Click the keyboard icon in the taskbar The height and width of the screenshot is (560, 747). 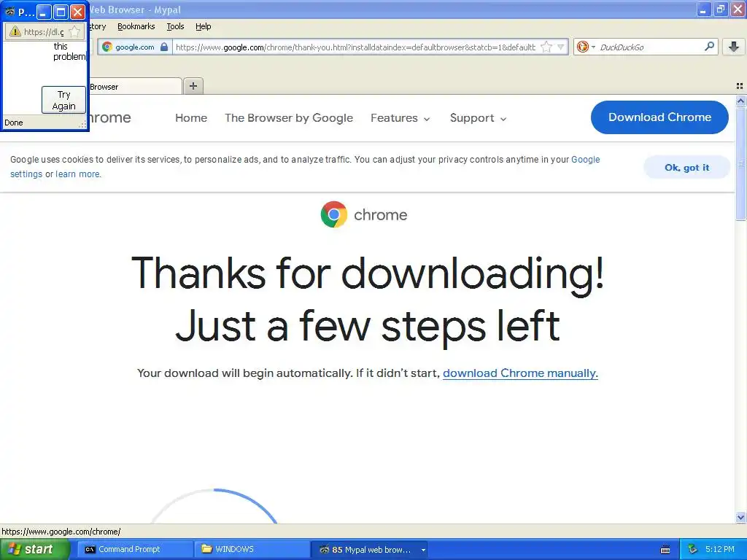click(x=665, y=550)
